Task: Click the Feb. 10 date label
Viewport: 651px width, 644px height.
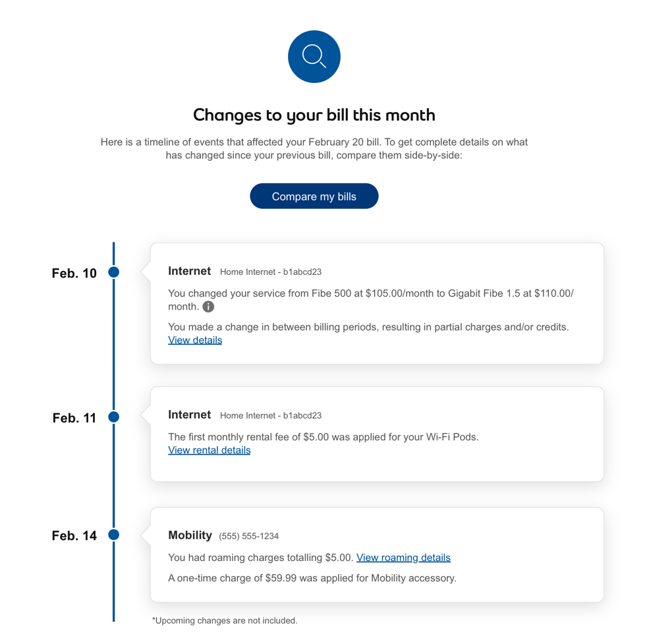Action: coord(74,273)
